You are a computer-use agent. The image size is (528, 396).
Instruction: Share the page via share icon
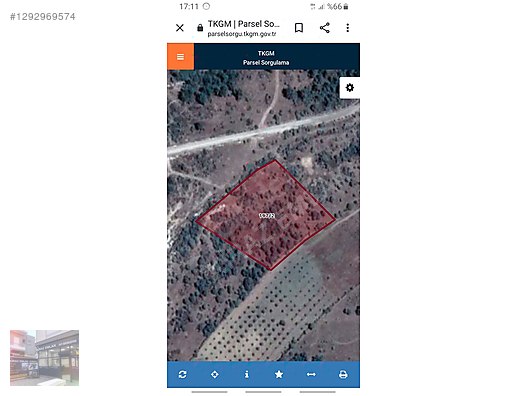325,28
